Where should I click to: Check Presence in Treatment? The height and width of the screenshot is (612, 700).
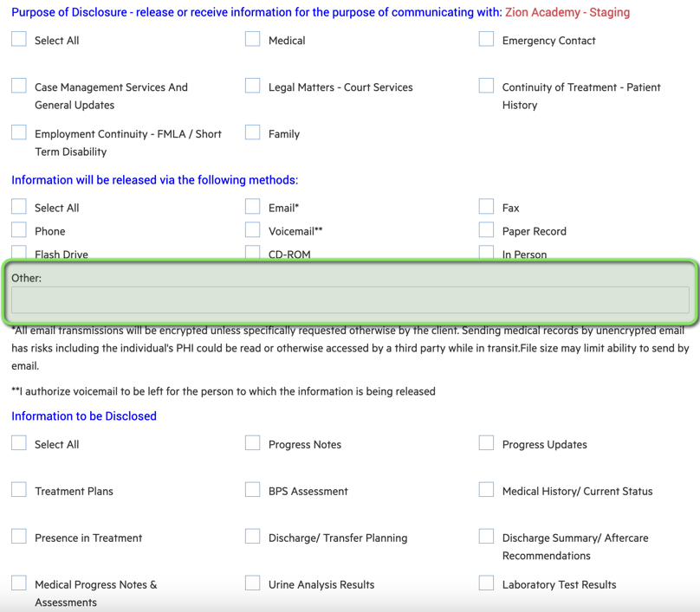click(19, 536)
